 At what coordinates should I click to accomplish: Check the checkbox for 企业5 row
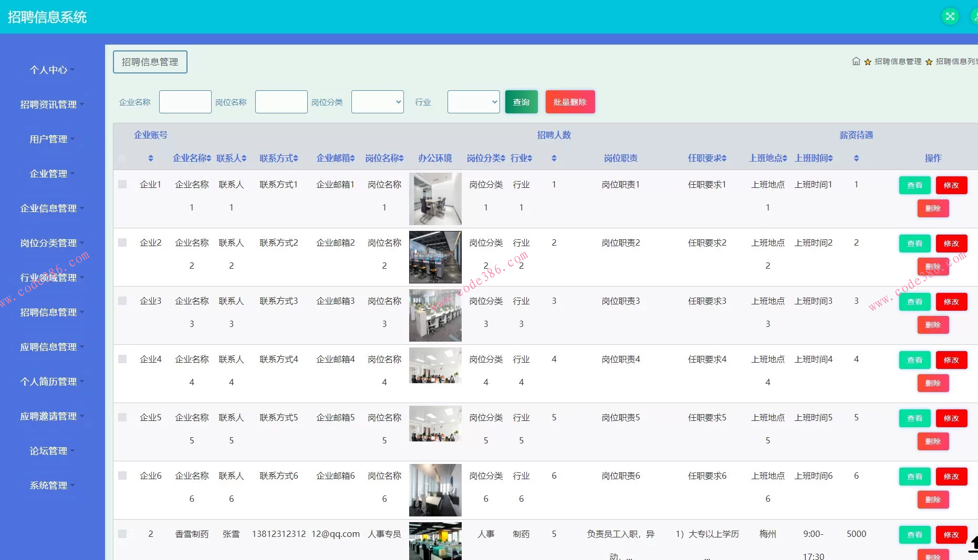122,417
